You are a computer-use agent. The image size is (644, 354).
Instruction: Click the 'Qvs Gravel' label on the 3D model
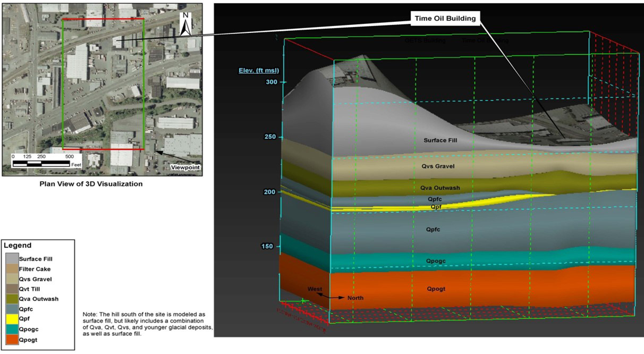click(438, 166)
